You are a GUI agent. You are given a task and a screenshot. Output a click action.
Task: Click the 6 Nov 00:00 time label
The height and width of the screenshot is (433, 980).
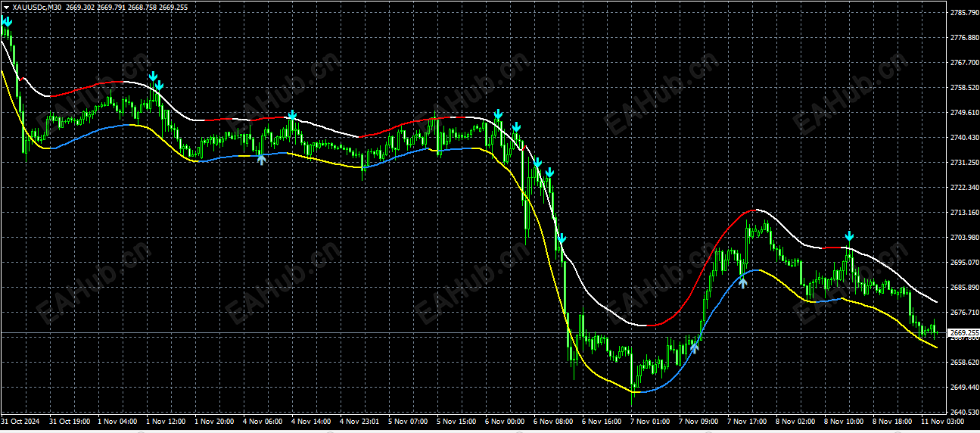[x=506, y=422]
